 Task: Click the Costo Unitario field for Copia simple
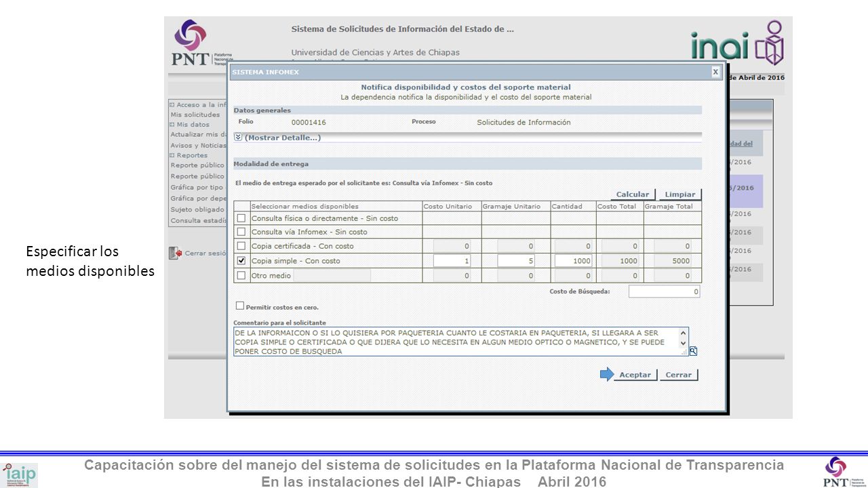tap(452, 261)
